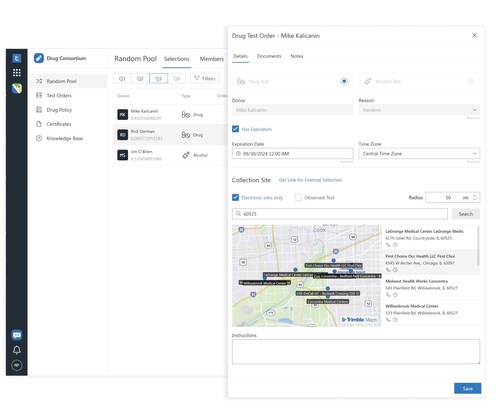Screen dimensions: 500x417
Task: Open the Notes tab
Action: click(297, 56)
